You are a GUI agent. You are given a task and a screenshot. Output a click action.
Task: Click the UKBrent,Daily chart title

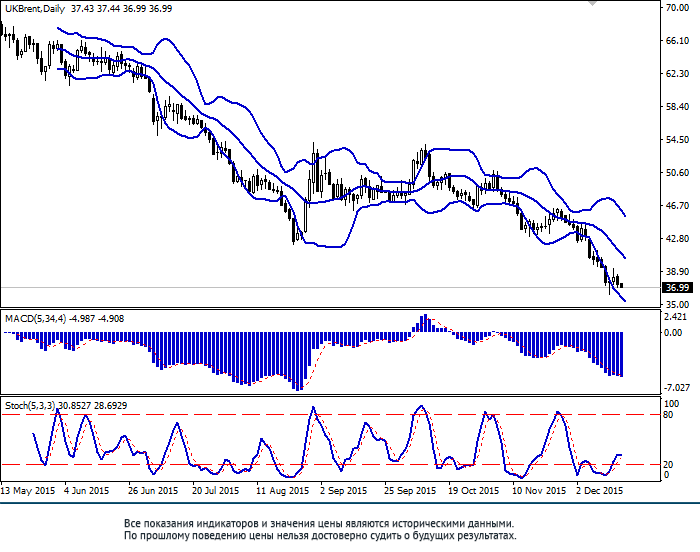click(x=35, y=8)
